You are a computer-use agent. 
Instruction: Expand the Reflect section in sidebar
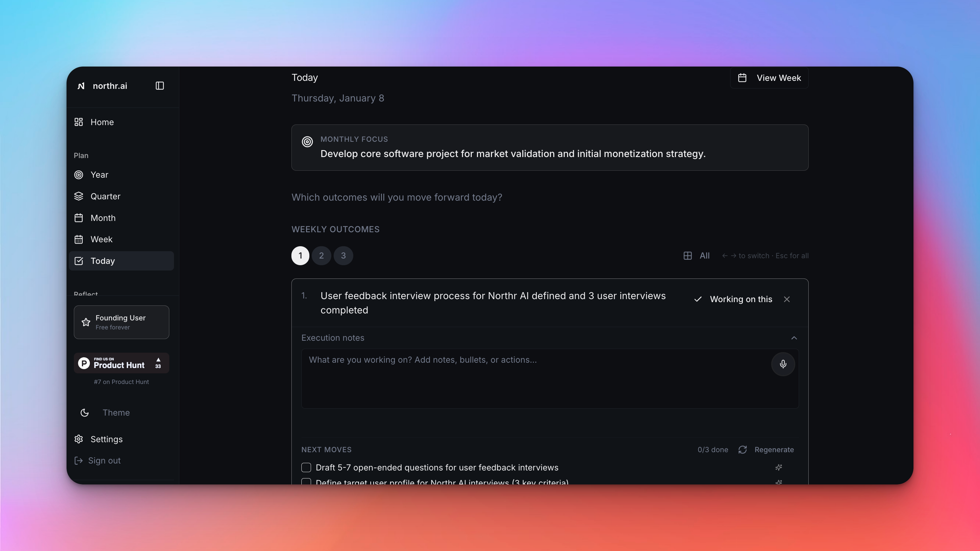pos(85,294)
